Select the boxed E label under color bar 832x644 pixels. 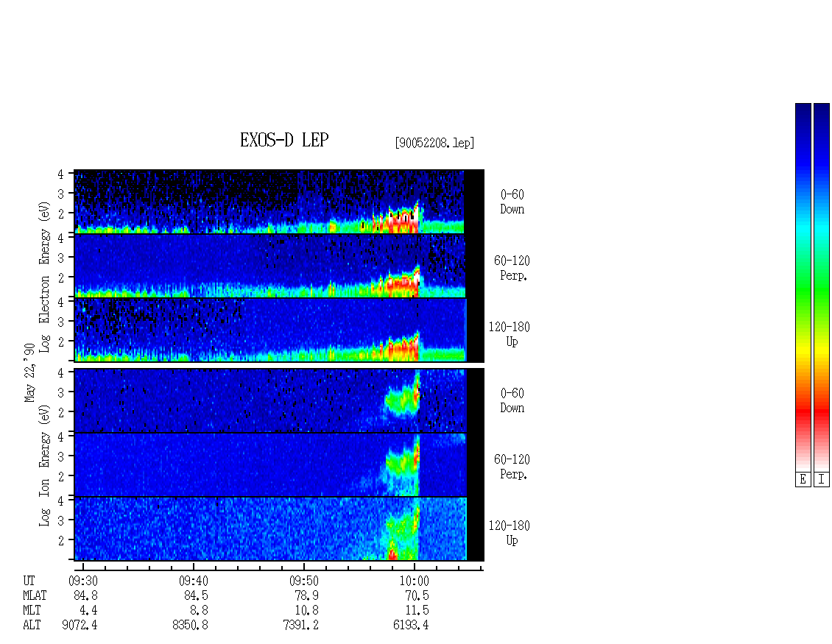pos(803,480)
